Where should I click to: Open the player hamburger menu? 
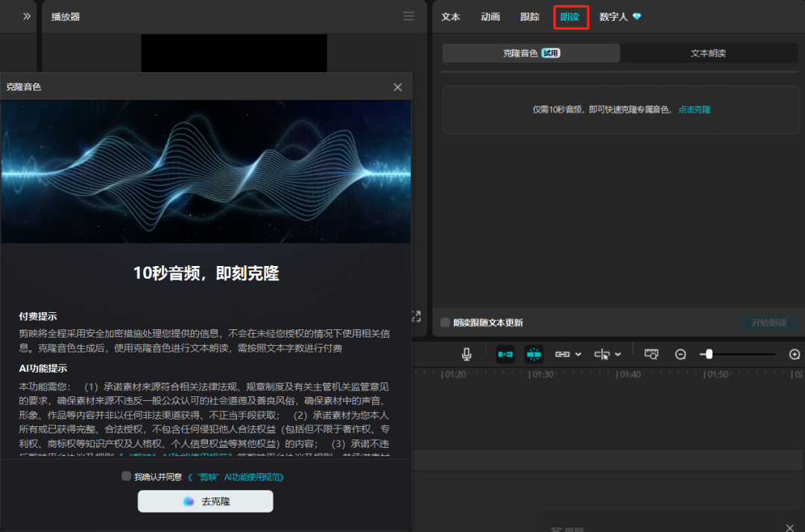click(408, 16)
